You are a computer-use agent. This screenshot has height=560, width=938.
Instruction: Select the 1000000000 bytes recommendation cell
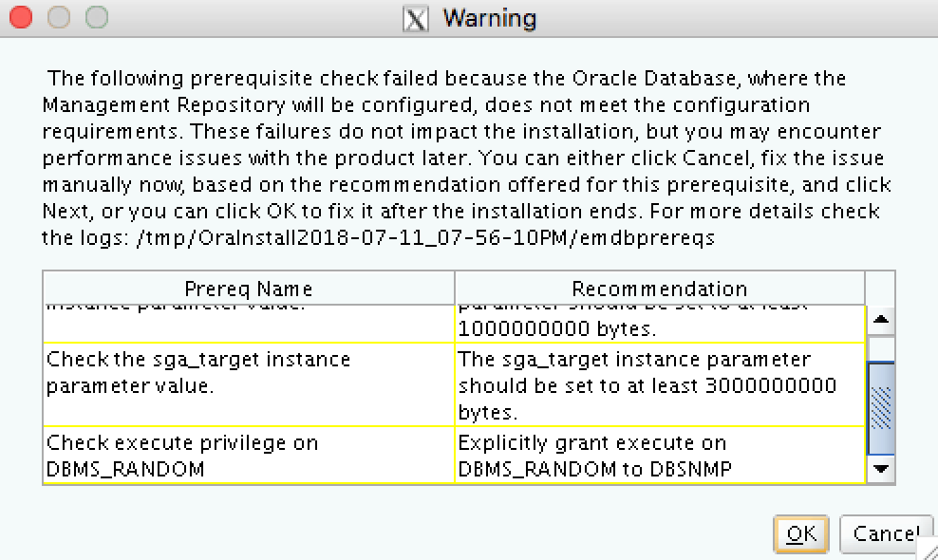coord(659,323)
